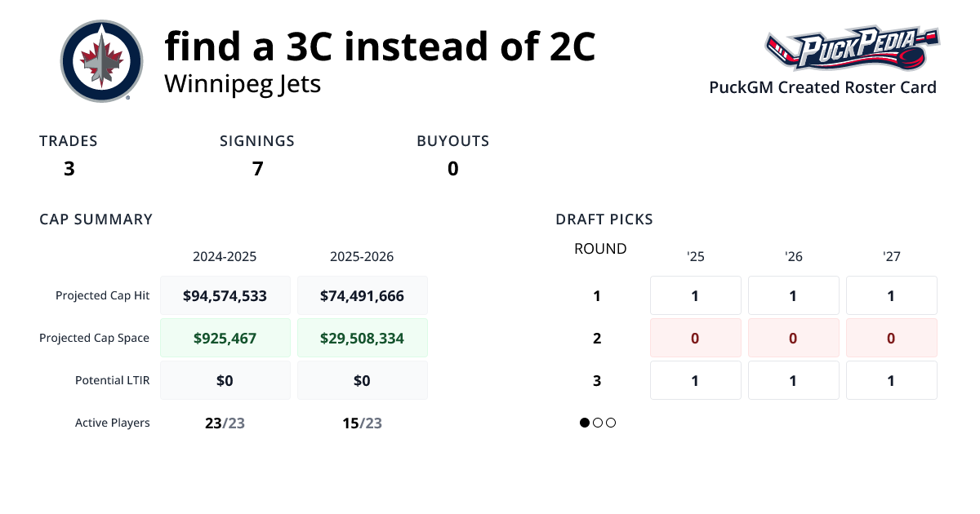The image size is (980, 514).
Task: Click the Winnipeg Jets team logo
Action: tap(101, 61)
